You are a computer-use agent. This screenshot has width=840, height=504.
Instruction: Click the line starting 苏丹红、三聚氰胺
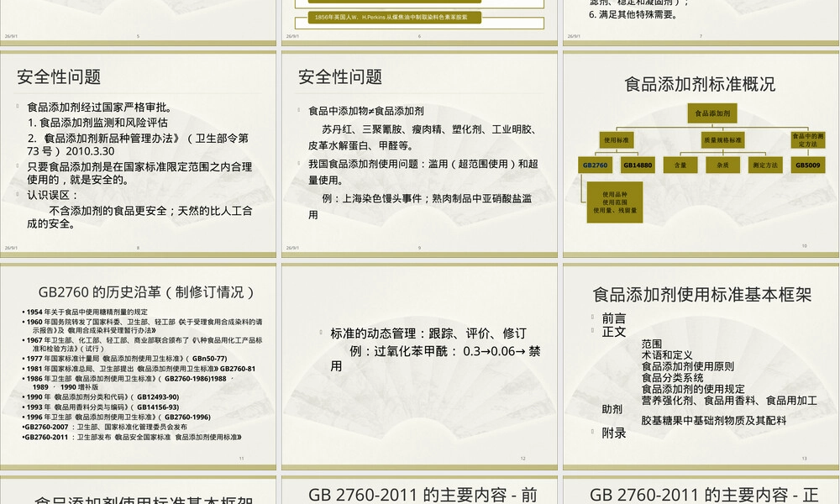(429, 129)
